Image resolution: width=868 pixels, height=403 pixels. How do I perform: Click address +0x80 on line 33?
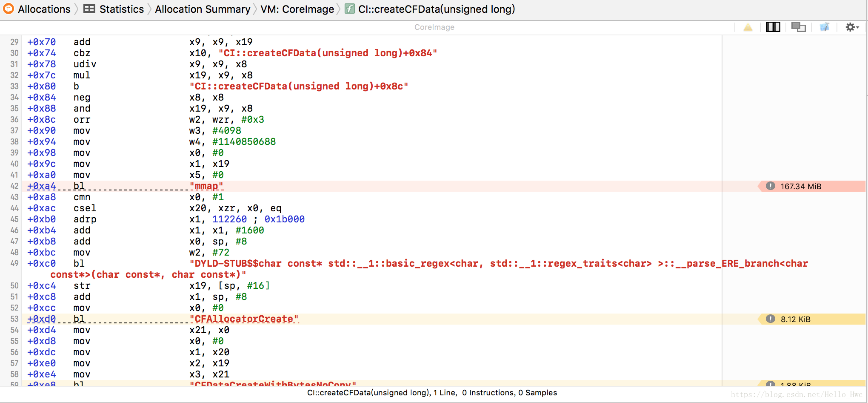[x=41, y=86]
